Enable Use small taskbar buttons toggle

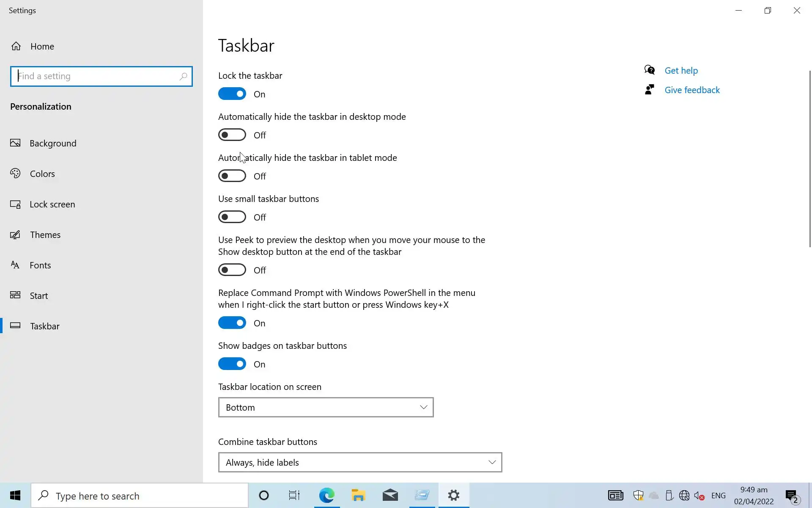232,217
